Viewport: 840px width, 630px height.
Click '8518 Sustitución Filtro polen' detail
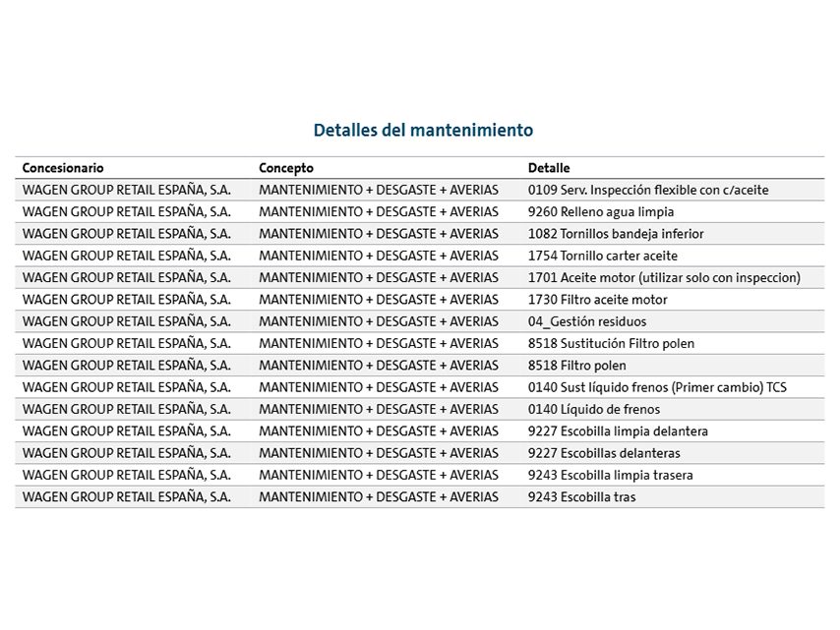[611, 343]
